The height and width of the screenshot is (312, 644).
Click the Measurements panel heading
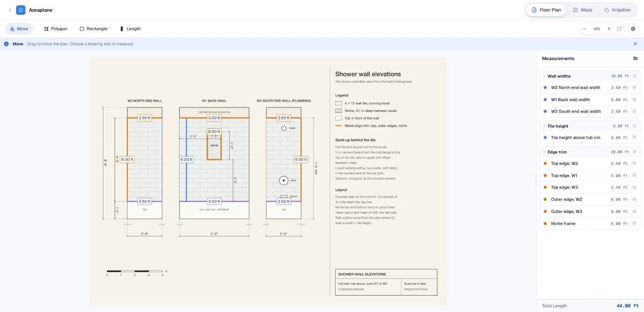pos(558,58)
